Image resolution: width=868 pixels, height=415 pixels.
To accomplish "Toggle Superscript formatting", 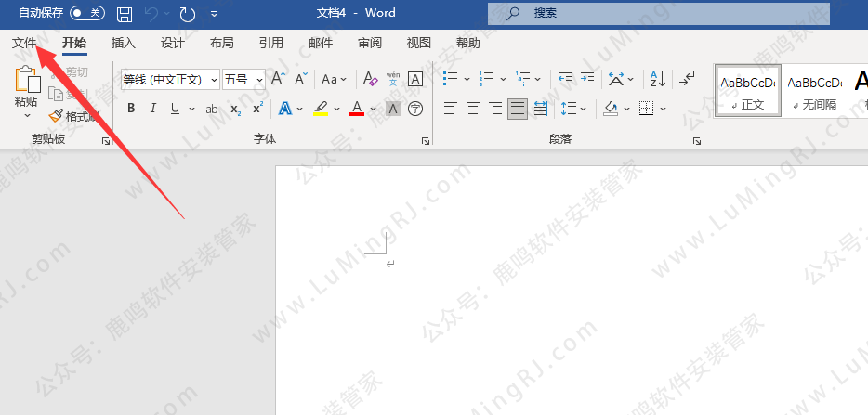I will click(x=258, y=109).
